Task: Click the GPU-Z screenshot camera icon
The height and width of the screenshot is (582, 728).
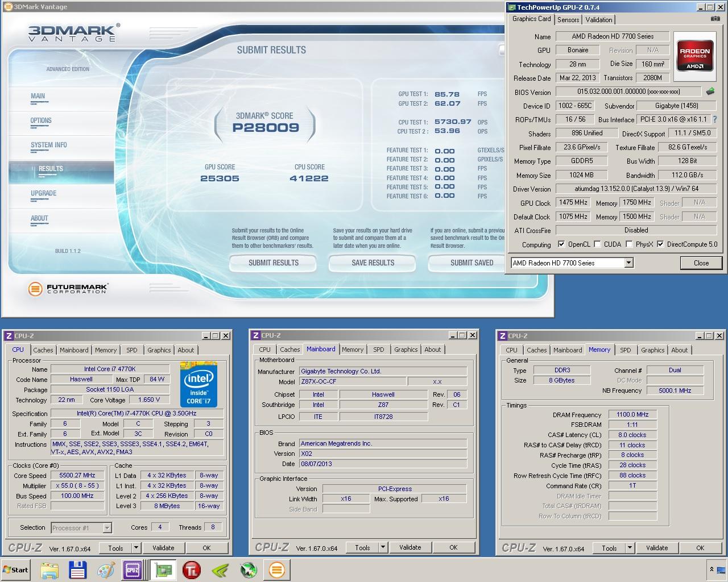Action: tap(715, 19)
